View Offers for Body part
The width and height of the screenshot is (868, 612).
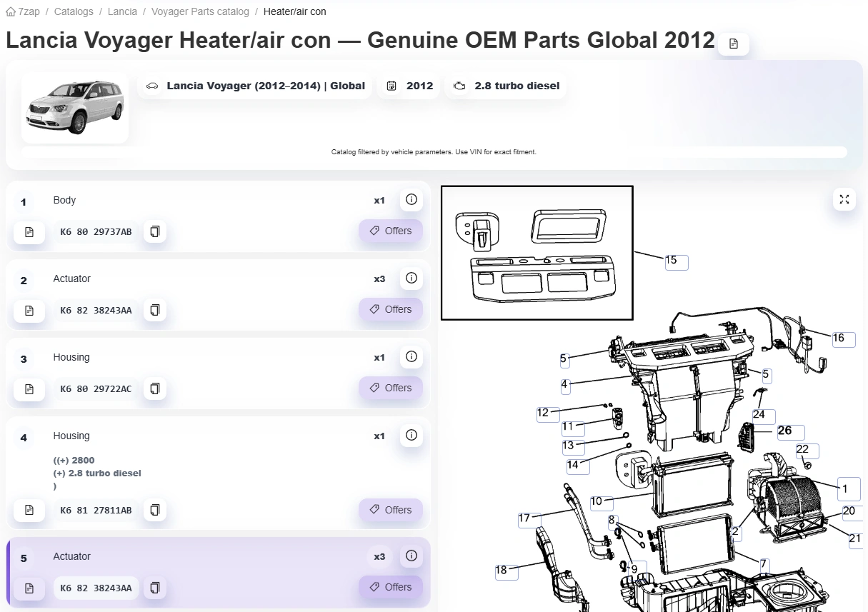[x=391, y=231]
